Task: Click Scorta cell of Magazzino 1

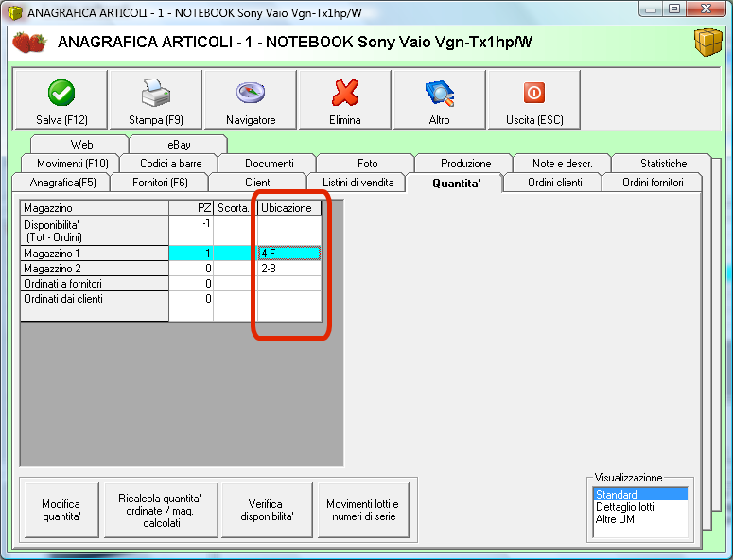Action: (235, 254)
